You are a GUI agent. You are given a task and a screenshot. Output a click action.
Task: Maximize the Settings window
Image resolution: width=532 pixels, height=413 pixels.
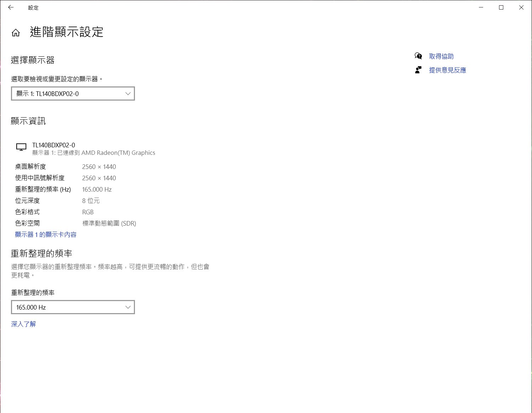point(501,7)
